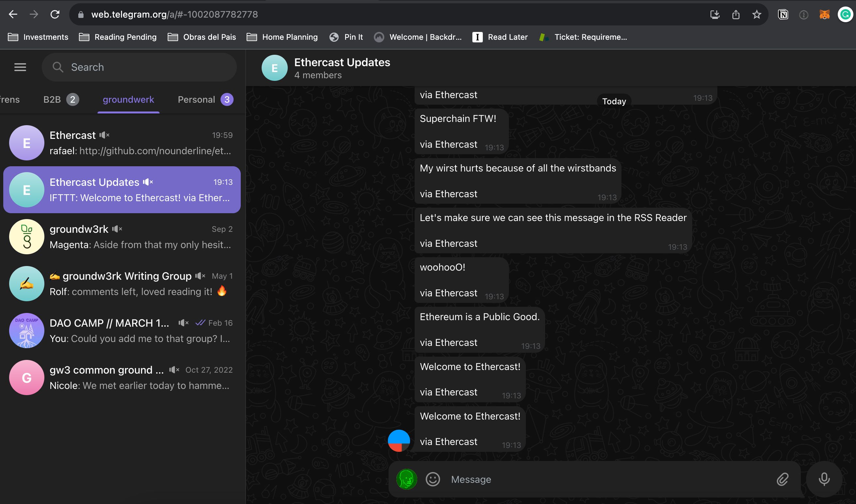The width and height of the screenshot is (856, 504).
Task: Switch to the Personal folder tab
Action: [205, 99]
